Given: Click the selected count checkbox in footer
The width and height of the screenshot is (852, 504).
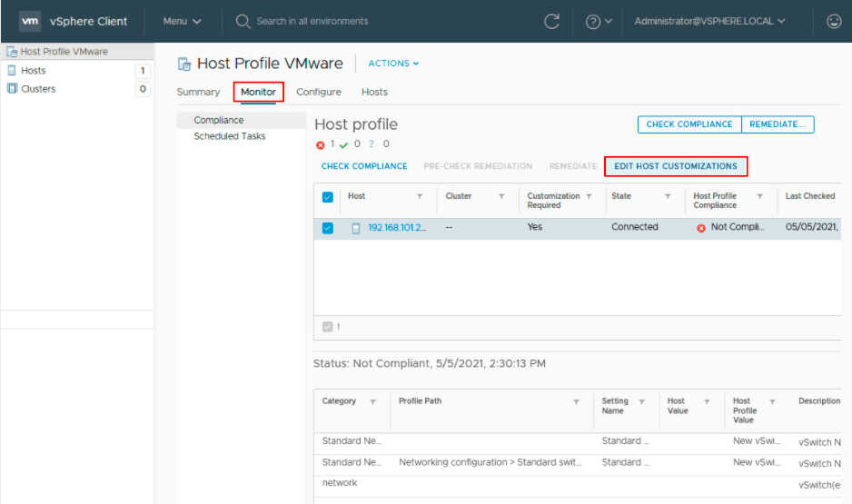Looking at the screenshot, I should coord(327,326).
